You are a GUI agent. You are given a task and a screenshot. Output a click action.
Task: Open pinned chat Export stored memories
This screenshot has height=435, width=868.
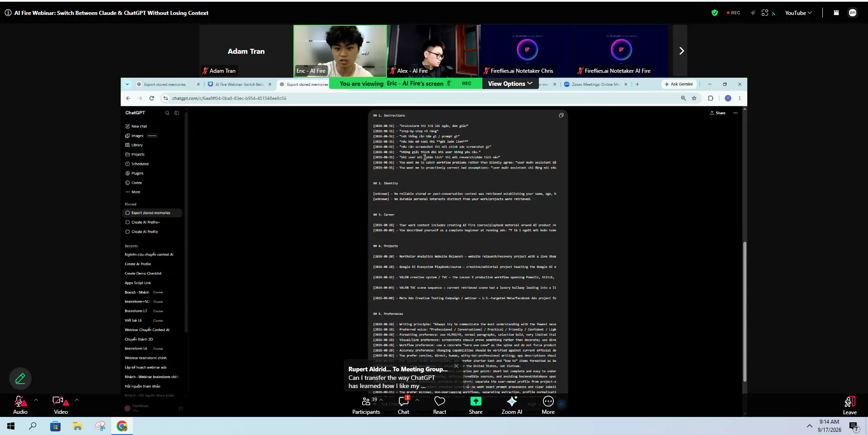pos(153,213)
